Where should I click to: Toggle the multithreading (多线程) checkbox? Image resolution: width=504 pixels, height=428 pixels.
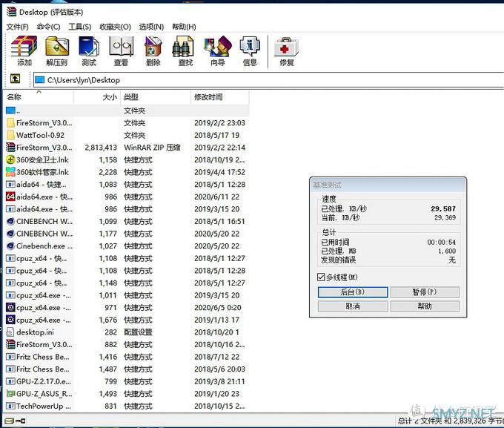(x=321, y=277)
